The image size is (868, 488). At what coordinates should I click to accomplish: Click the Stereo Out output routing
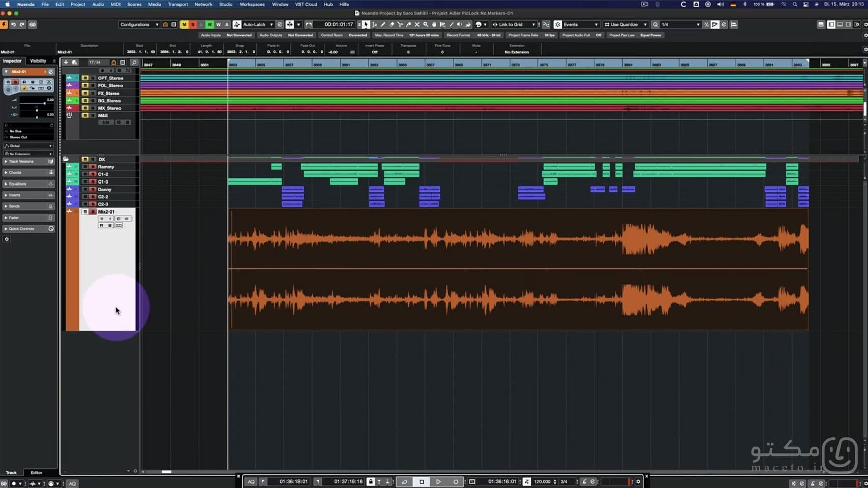pyautogui.click(x=28, y=137)
